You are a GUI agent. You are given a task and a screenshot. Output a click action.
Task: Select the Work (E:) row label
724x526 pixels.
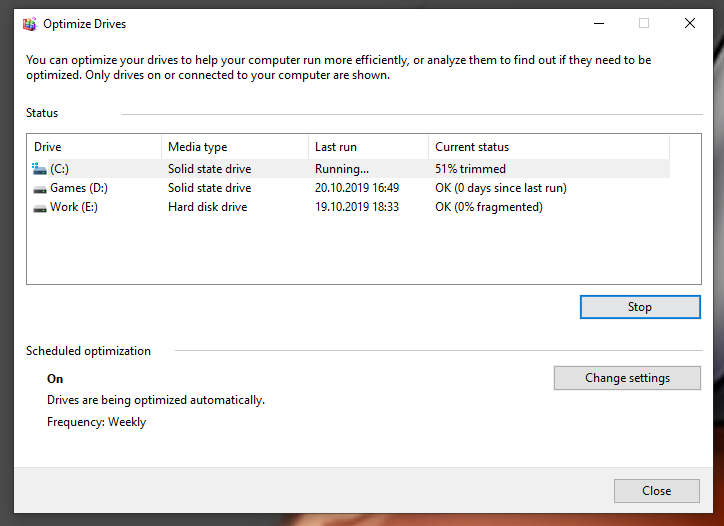click(x=74, y=207)
